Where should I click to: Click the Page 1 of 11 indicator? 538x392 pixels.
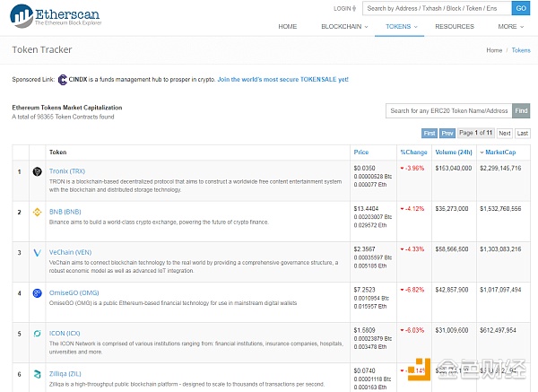point(476,133)
